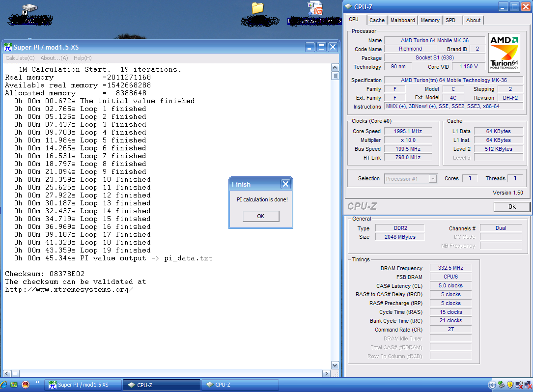Open Calculate(C) menu in Super PI
This screenshot has width=533, height=392.
pos(20,58)
